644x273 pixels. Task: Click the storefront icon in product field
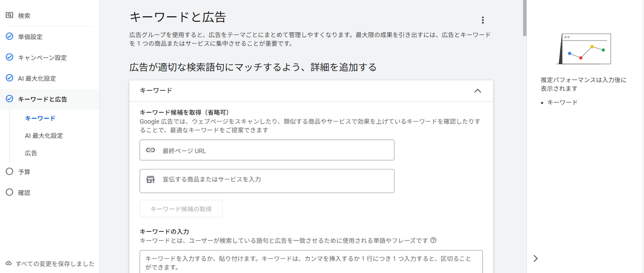pos(151,179)
